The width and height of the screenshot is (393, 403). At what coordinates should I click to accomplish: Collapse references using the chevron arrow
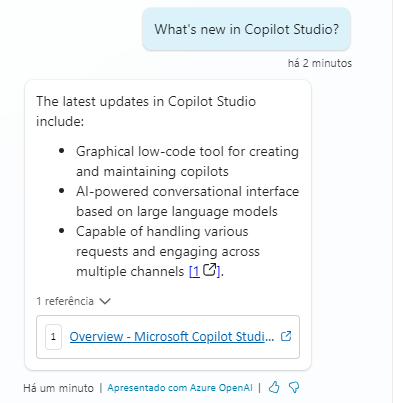click(105, 301)
